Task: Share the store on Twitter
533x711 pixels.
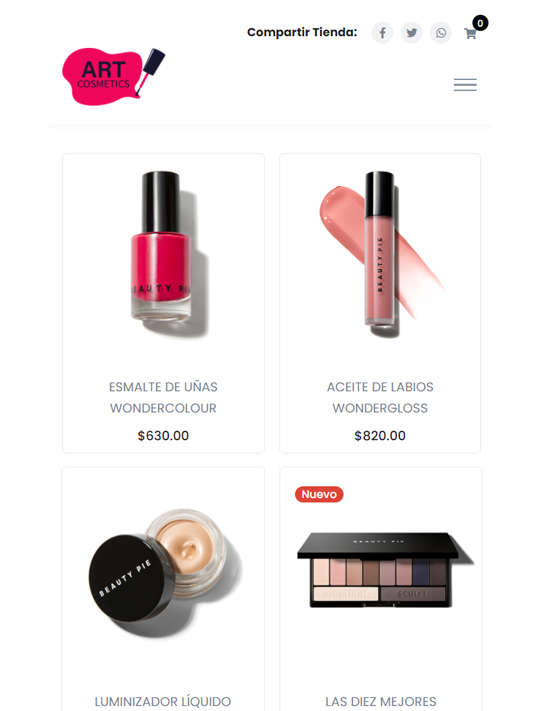Action: click(411, 33)
